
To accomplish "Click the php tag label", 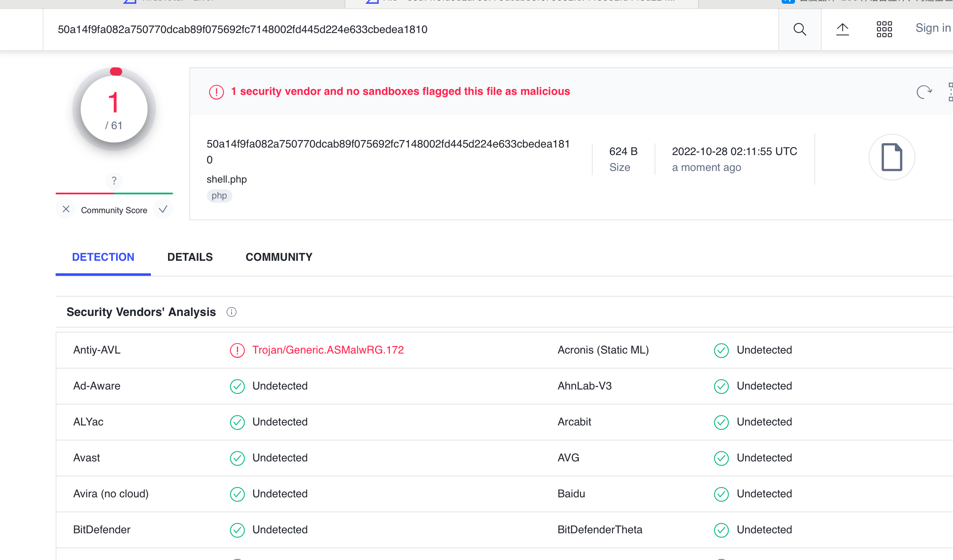I will tap(219, 196).
